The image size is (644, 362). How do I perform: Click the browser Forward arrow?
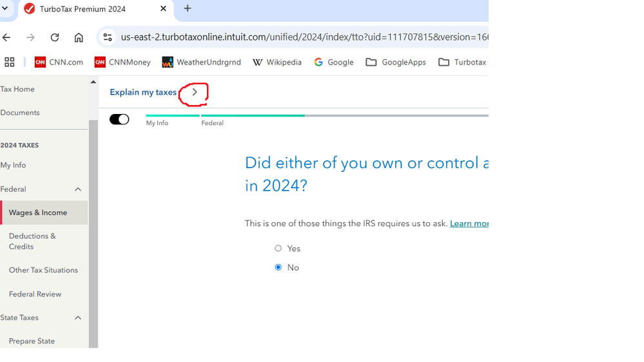(x=30, y=38)
